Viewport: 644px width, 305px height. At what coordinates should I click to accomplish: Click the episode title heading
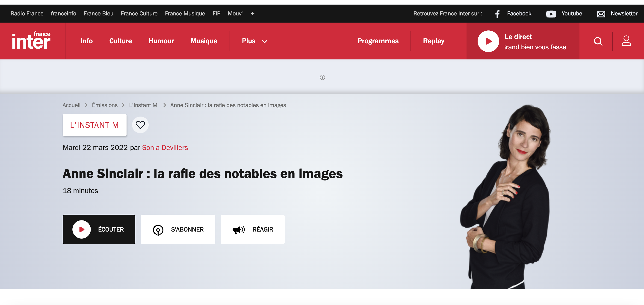coord(203,173)
